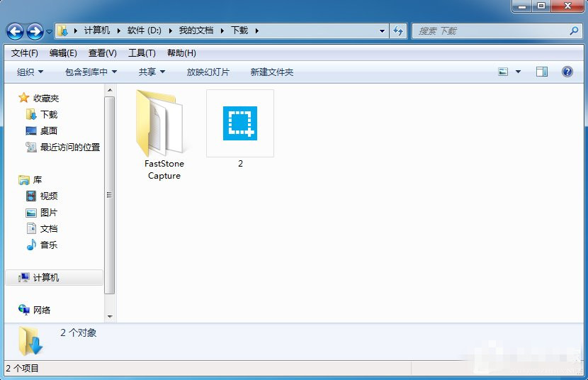Select 桌面 in the favorites sidebar

tap(49, 131)
